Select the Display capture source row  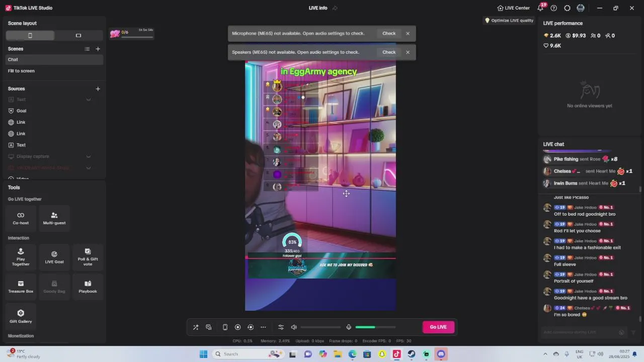(x=54, y=156)
